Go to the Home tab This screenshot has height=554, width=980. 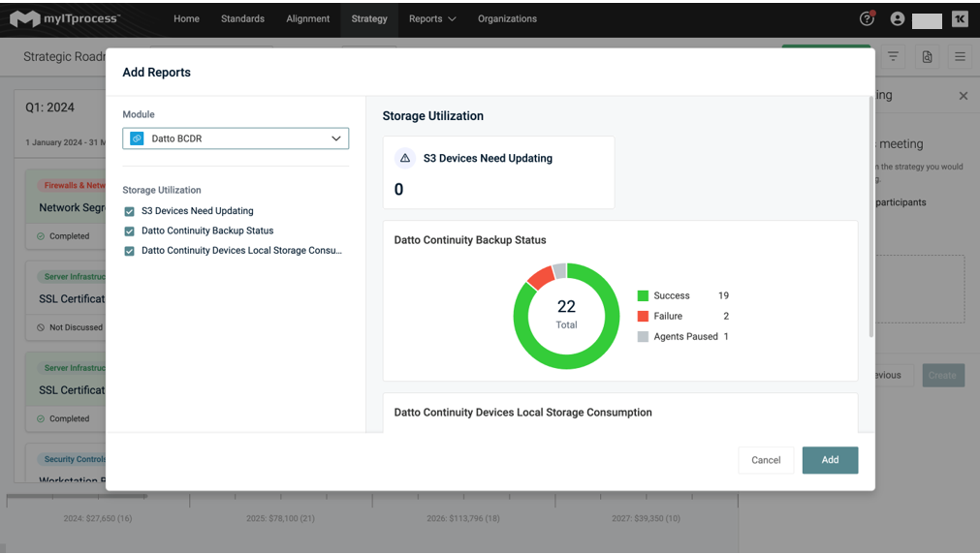tap(186, 18)
